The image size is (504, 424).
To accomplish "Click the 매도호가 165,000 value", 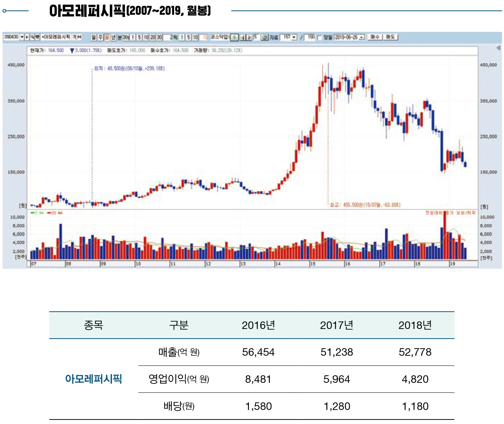I will pos(137,50).
